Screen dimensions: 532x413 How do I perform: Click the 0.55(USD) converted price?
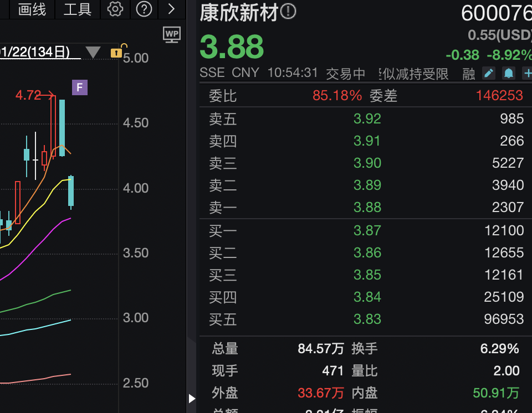click(x=500, y=35)
